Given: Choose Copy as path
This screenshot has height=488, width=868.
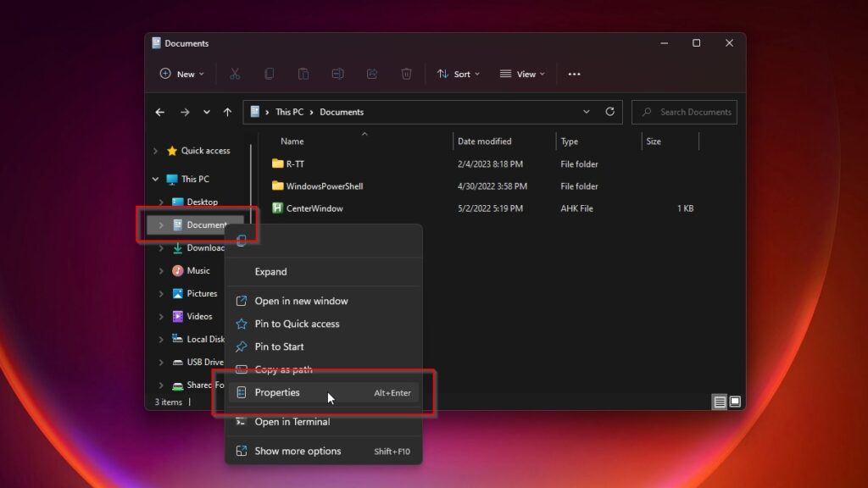Looking at the screenshot, I should pyautogui.click(x=324, y=369).
